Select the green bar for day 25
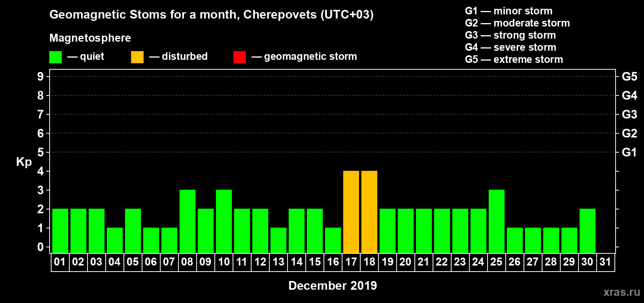 coord(497,221)
